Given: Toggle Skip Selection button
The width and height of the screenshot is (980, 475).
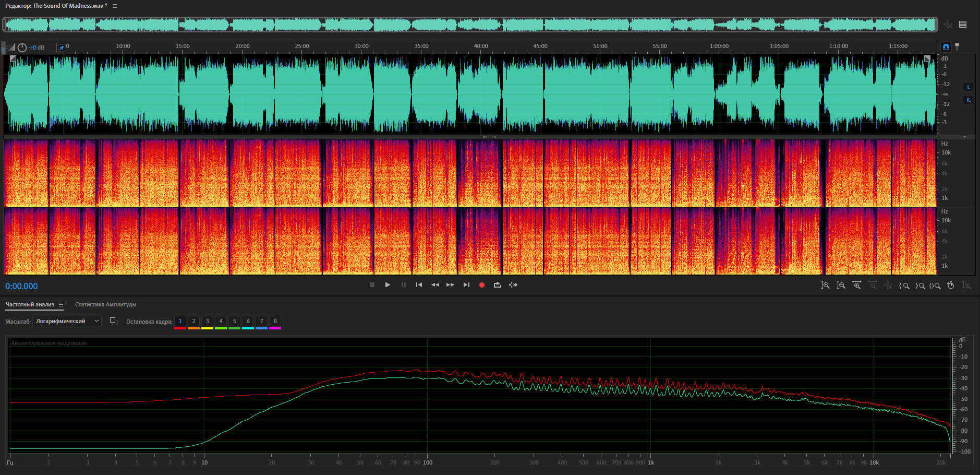Looking at the screenshot, I should tap(513, 284).
